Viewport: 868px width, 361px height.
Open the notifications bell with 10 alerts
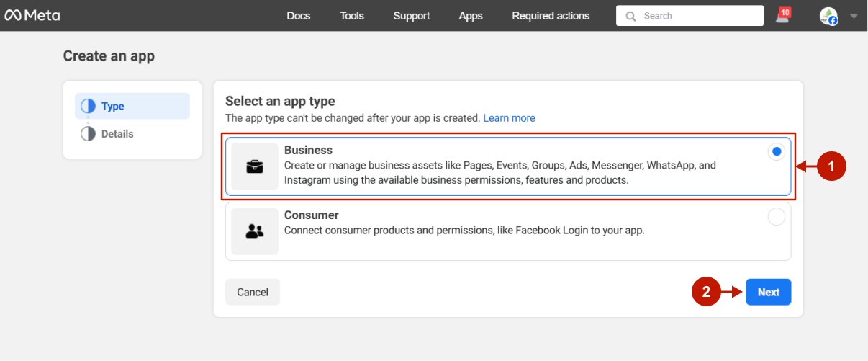click(783, 15)
